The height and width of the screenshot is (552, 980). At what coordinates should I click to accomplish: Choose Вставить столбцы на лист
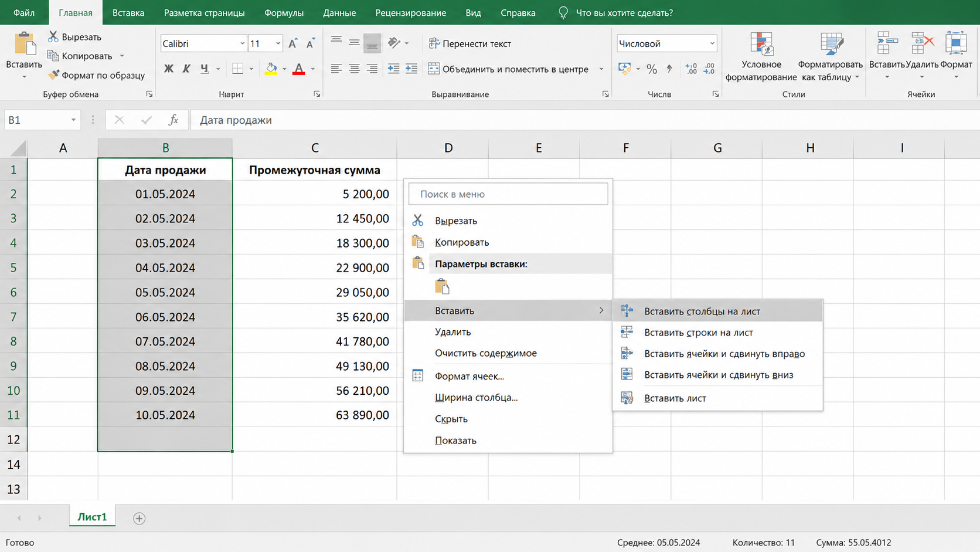pos(717,311)
